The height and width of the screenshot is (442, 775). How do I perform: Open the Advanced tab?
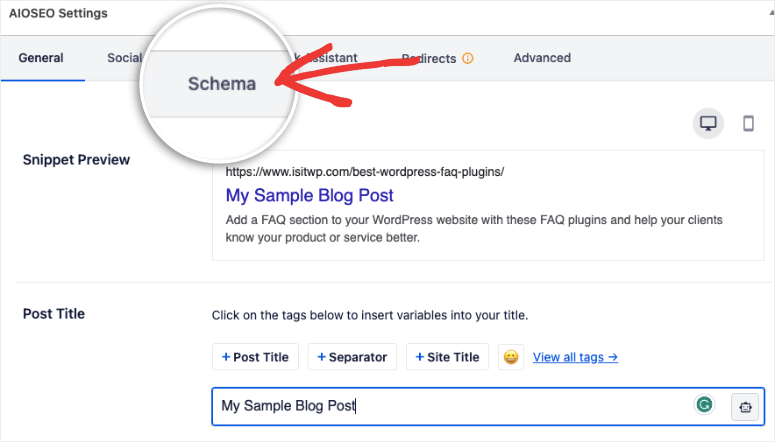pos(542,58)
